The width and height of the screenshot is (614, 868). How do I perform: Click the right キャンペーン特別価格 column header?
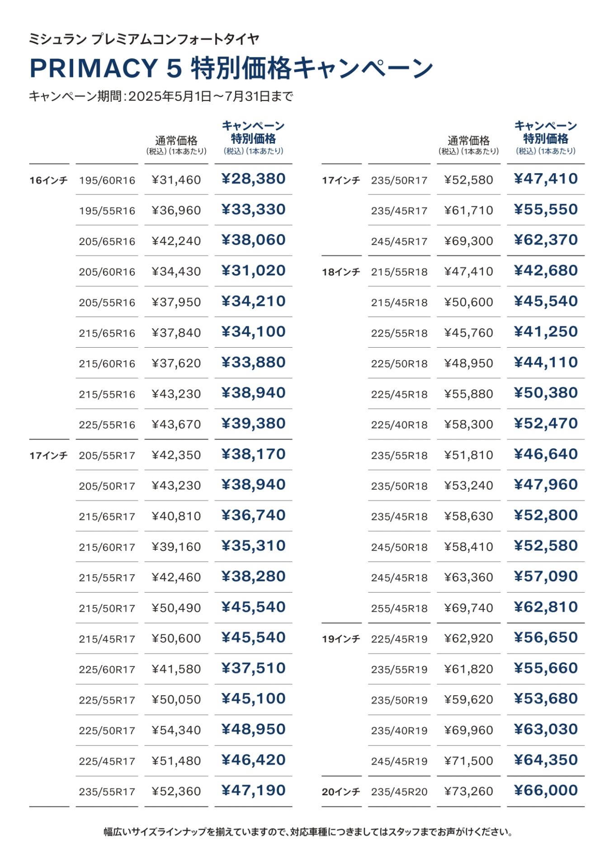point(546,137)
